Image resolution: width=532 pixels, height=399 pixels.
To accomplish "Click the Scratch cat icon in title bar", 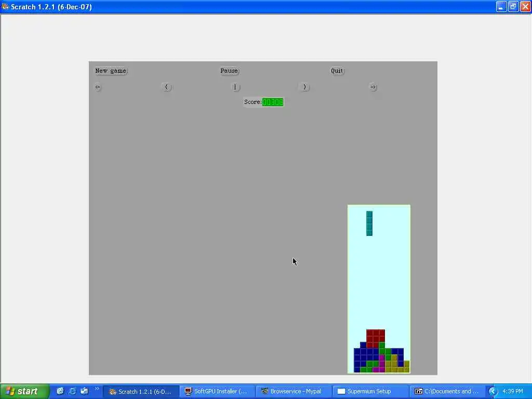I will 5,6.
